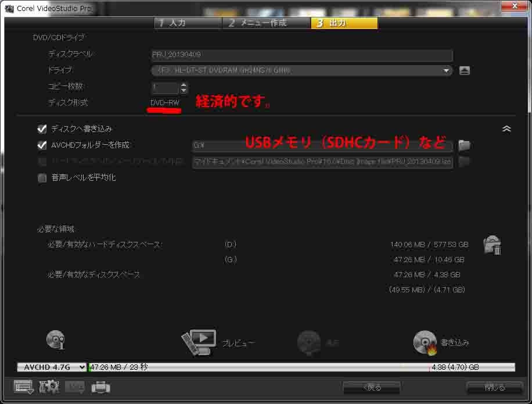The width and height of the screenshot is (532, 404).
Task: Eject the disc tray icon
Action: (465, 70)
